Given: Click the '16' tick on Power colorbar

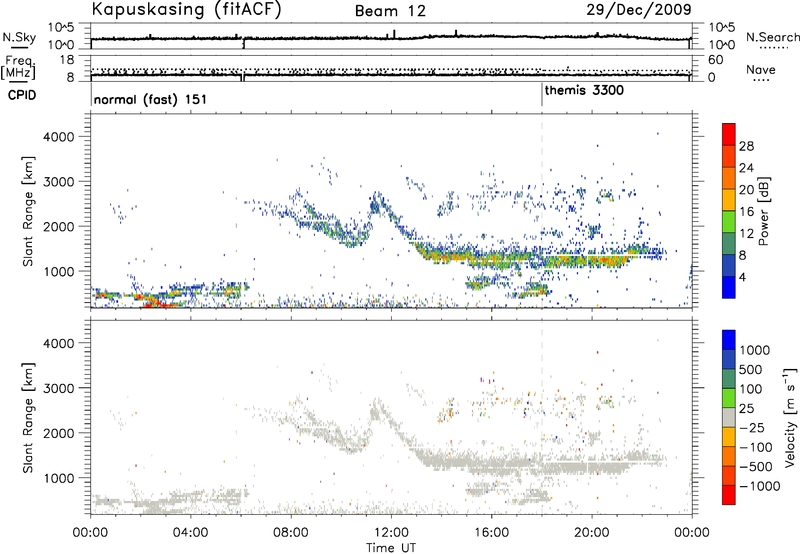Looking at the screenshot, I should pos(746,212).
